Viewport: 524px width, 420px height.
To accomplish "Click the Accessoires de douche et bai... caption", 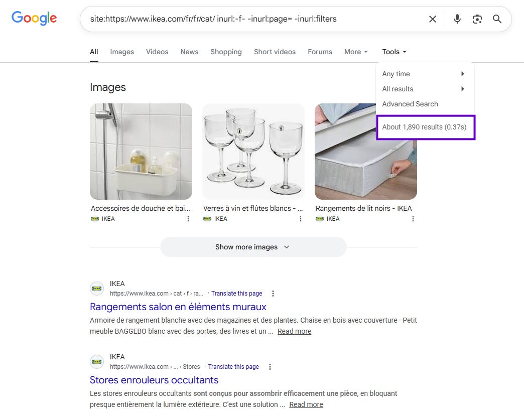I will tap(141, 208).
